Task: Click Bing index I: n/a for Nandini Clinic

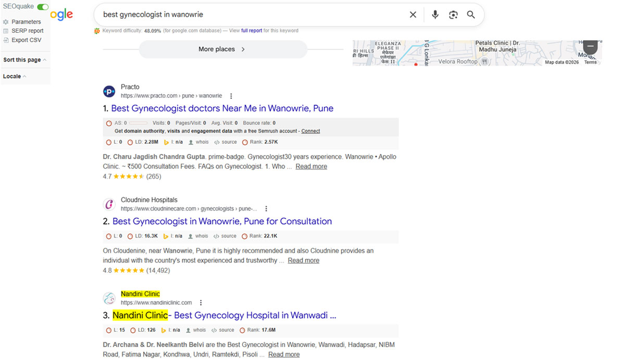Action: [x=171, y=330]
